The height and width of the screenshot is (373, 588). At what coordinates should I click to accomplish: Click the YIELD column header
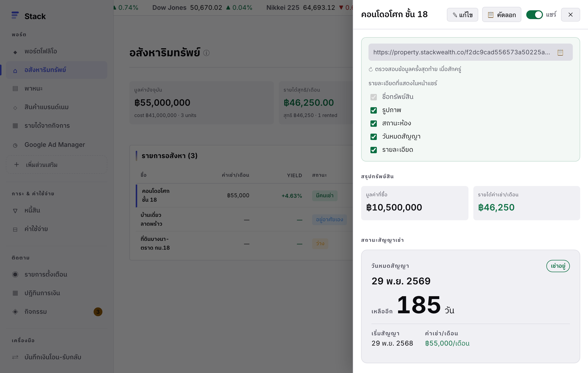[294, 175]
